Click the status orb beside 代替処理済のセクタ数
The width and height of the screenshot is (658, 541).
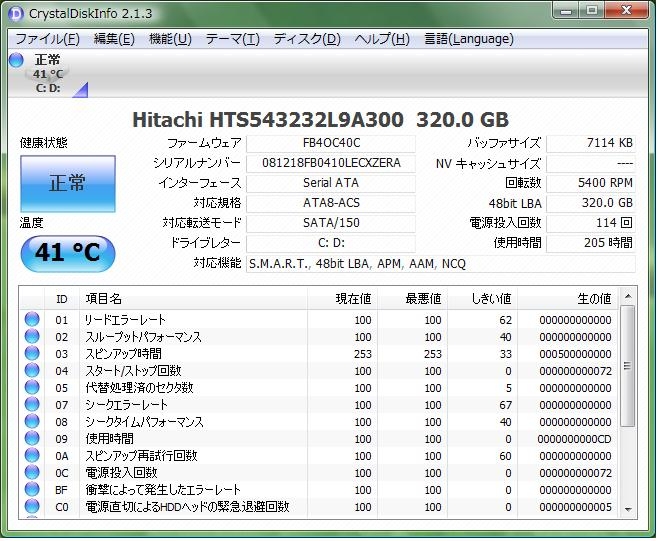click(32, 388)
